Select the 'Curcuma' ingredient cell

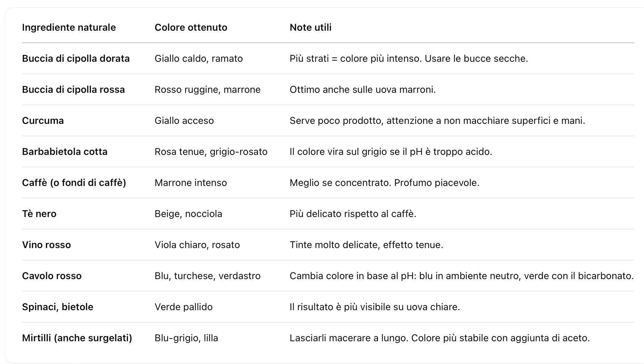(43, 121)
